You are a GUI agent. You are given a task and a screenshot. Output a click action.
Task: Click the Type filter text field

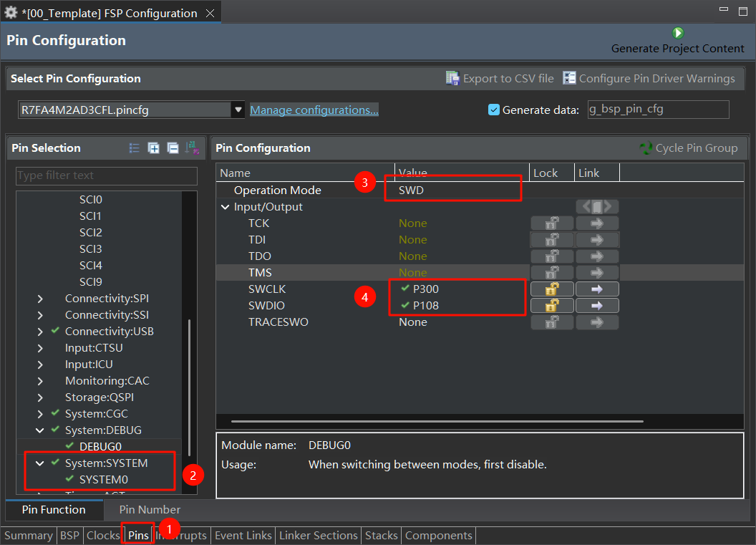(107, 175)
